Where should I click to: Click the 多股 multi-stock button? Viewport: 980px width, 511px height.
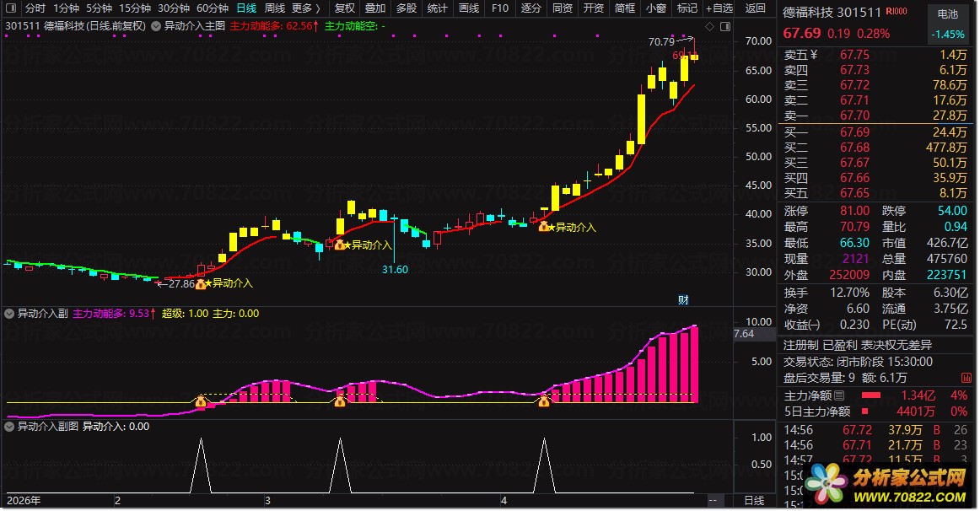pos(407,8)
